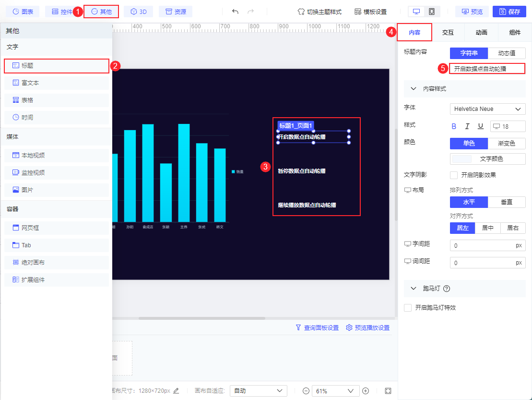Align text 居右 right
This screenshot has width=532, height=400.
513,228
